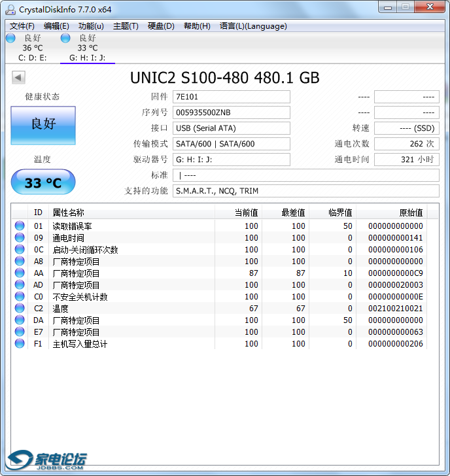Click the CrystalDiskInfo title bar icon
450x476 pixels.
tap(10, 9)
